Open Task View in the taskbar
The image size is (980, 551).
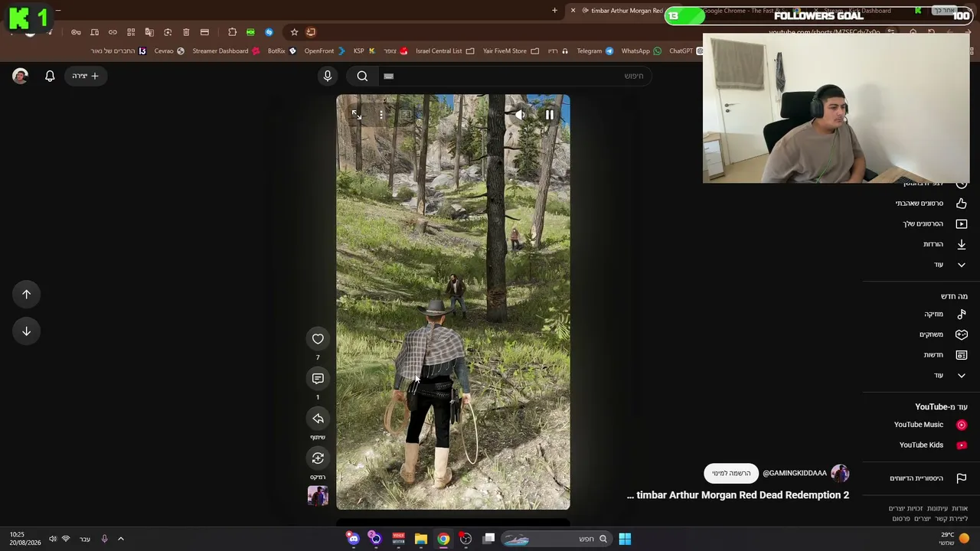[x=488, y=539]
